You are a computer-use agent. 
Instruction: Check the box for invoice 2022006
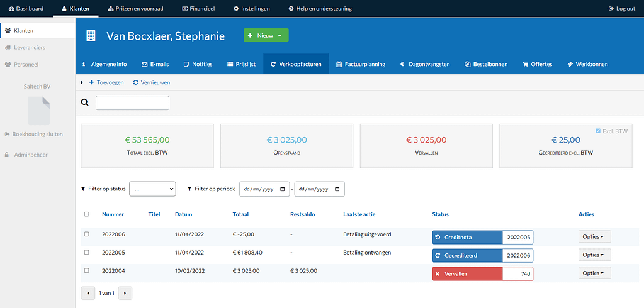pyautogui.click(x=86, y=234)
